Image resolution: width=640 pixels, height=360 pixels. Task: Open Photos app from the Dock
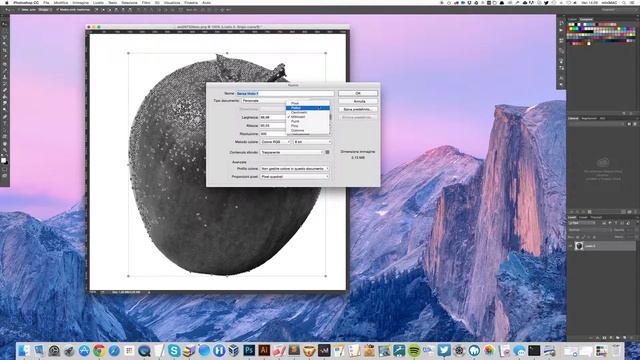coord(489,350)
